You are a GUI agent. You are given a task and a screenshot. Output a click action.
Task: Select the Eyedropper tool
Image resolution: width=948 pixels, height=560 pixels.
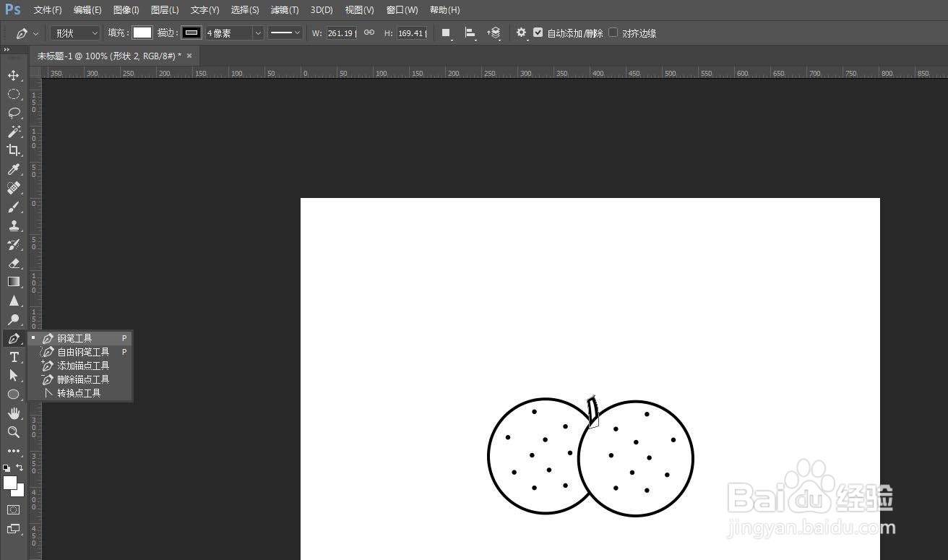(14, 169)
